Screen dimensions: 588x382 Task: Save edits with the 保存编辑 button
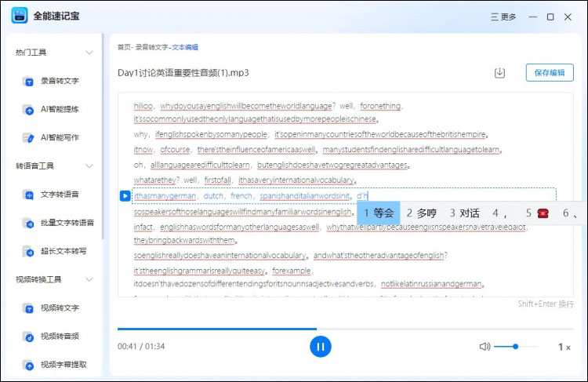[550, 72]
